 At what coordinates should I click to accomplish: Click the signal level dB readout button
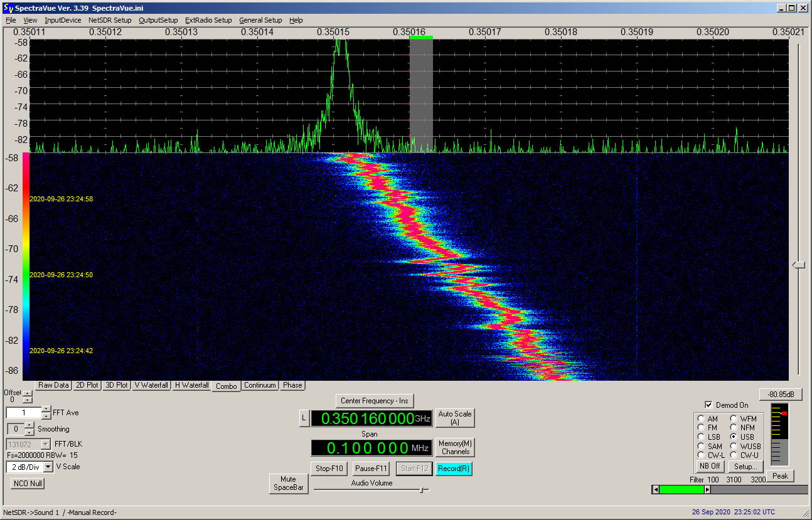tap(781, 395)
